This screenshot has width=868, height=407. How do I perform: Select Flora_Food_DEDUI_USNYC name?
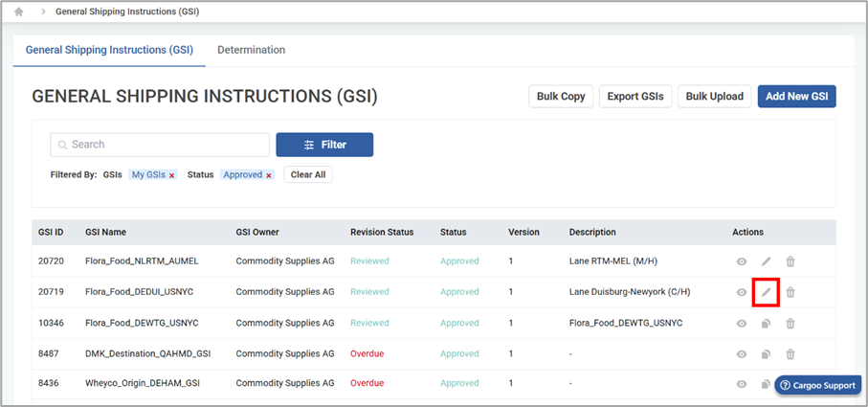point(140,292)
